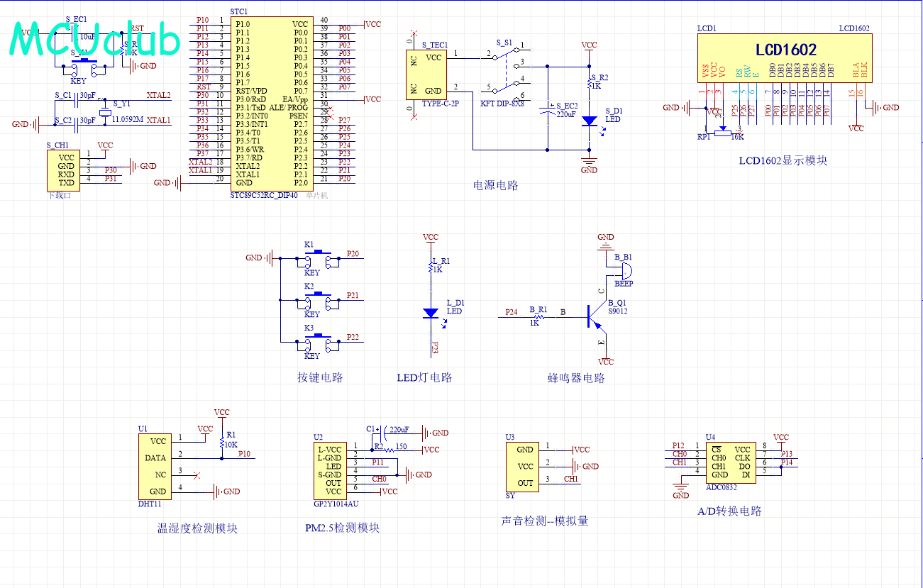This screenshot has width=923, height=588.
Task: Select the S_CH1 download header block
Action: [65, 170]
